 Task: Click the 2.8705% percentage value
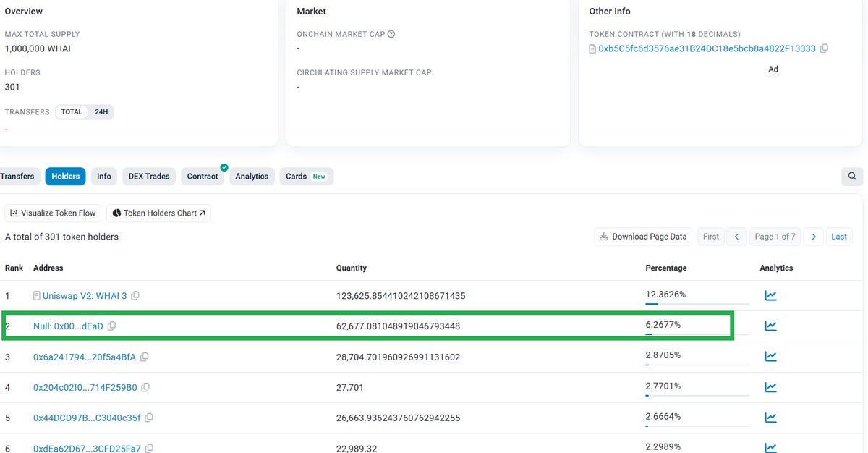(663, 355)
